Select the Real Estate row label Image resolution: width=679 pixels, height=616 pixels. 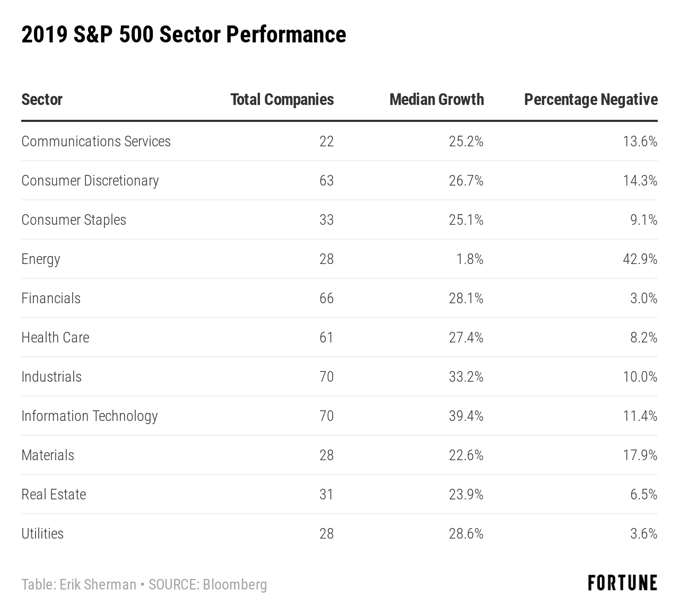coord(54,495)
